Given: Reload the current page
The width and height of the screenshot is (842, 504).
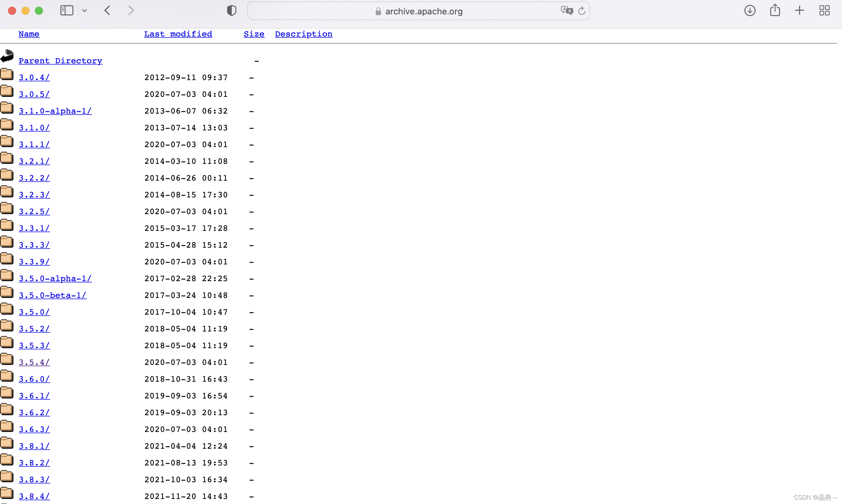Looking at the screenshot, I should (582, 11).
